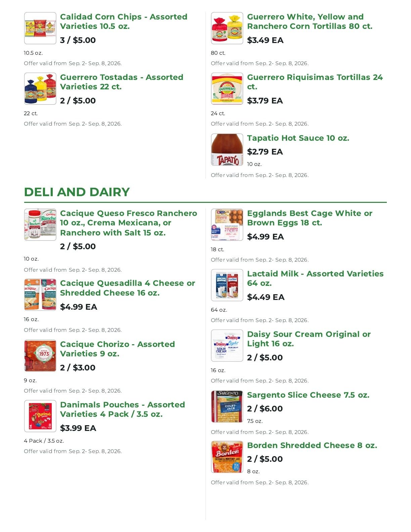Jump to the DELI AND DAIRY heading
This screenshot has width=411, height=532.
pos(77,192)
